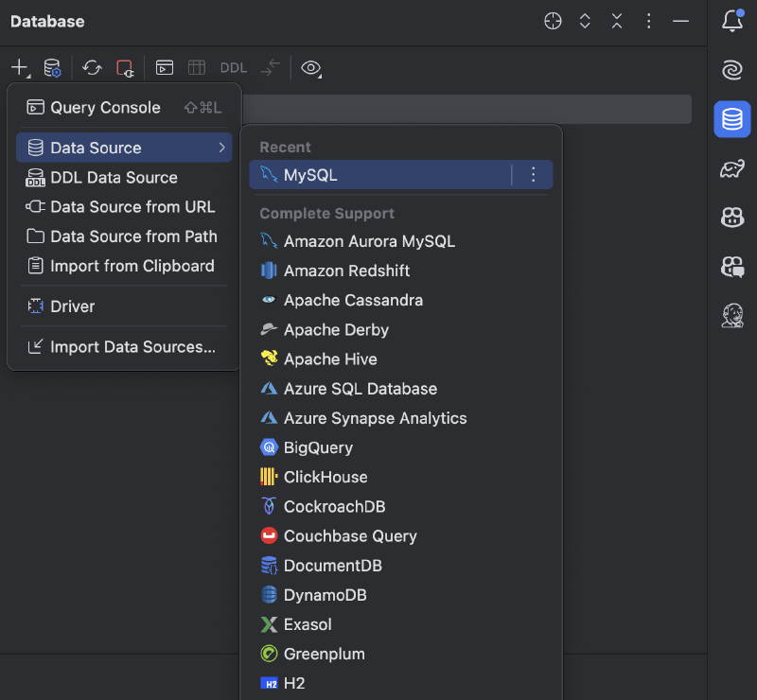Screen dimensions: 757x700
Task: Open the Gradle elephant sidebar icon
Action: [731, 169]
